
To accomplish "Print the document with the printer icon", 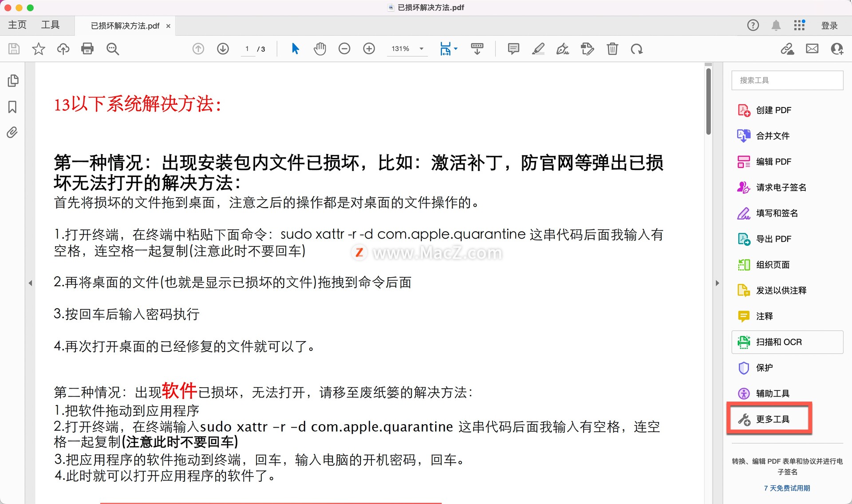I will pyautogui.click(x=87, y=49).
